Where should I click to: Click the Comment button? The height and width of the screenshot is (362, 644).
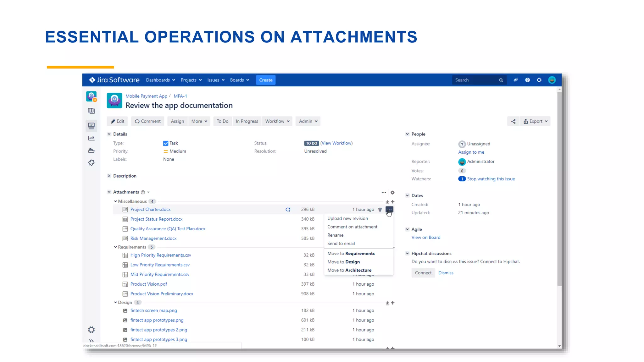pyautogui.click(x=148, y=121)
